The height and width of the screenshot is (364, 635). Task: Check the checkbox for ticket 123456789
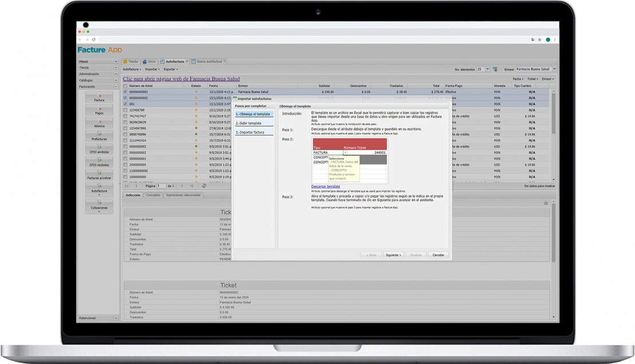pos(125,110)
